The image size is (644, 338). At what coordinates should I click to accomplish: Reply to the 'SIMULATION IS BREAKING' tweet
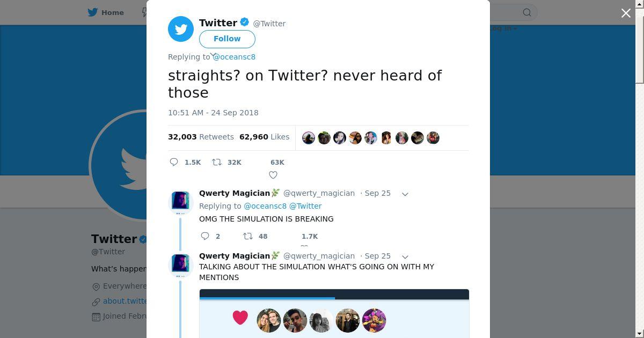coord(204,236)
